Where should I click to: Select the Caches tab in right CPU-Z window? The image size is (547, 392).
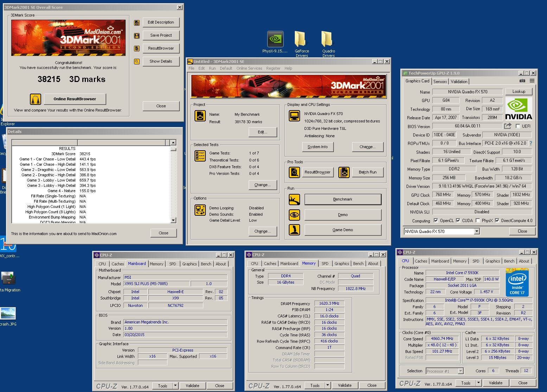tap(421, 261)
